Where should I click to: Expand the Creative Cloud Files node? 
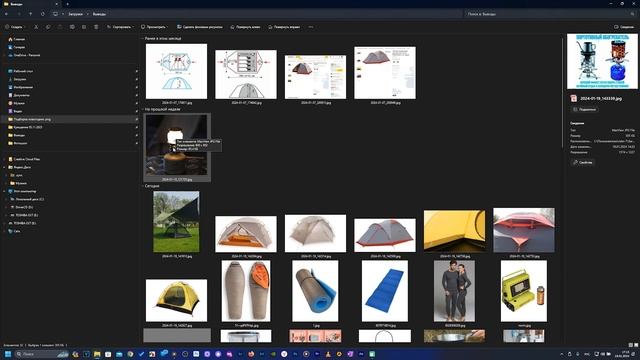[4, 159]
